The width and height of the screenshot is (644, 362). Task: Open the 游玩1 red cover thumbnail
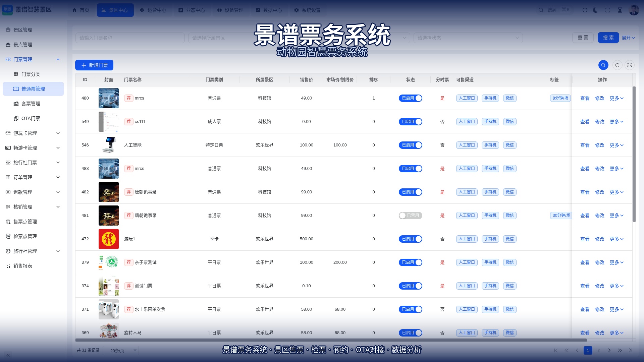point(109,239)
